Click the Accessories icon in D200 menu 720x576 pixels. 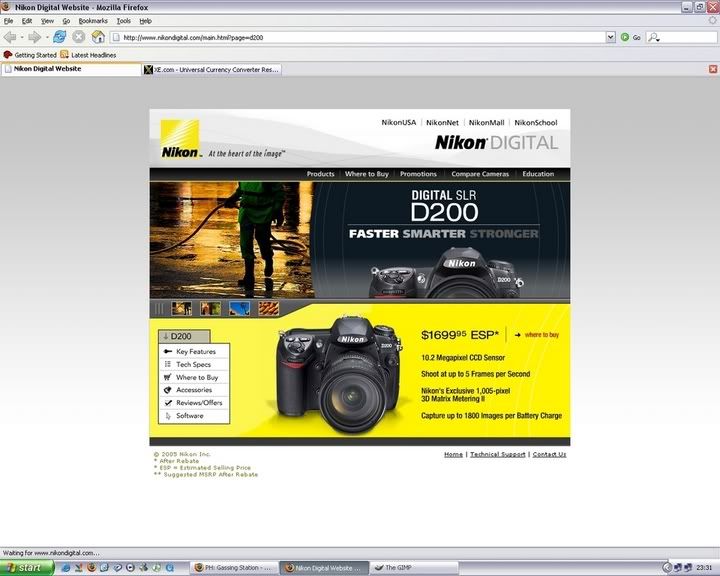click(x=168, y=390)
